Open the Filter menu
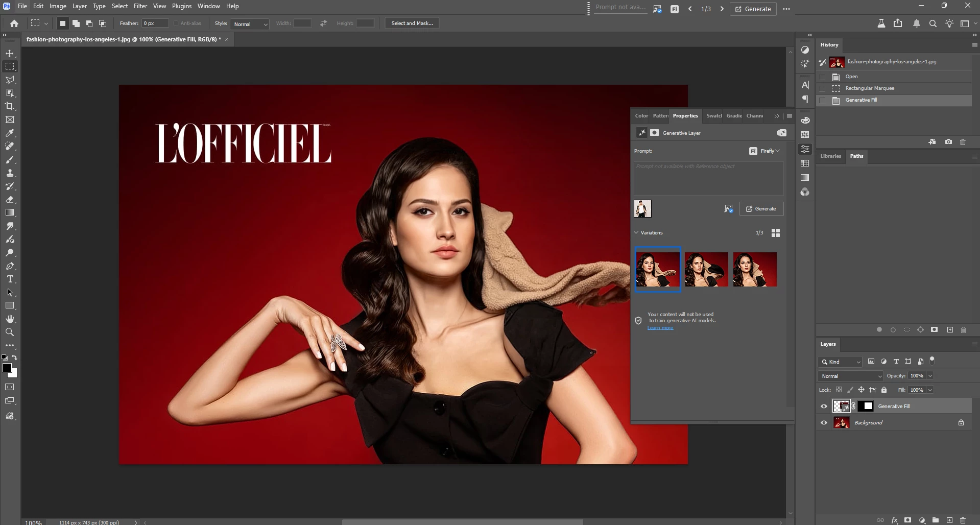Viewport: 980px width, 525px height. point(140,6)
